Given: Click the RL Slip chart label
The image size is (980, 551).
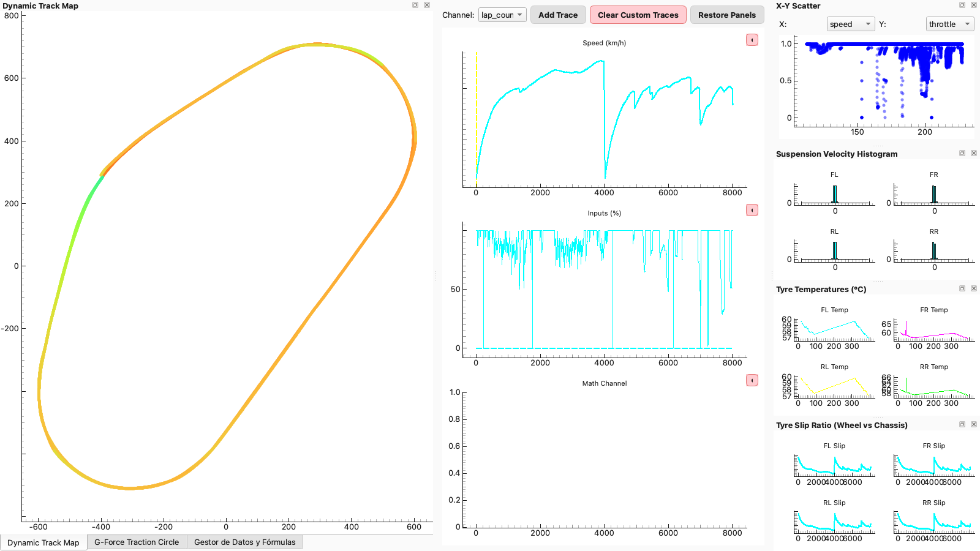Looking at the screenshot, I should tap(834, 503).
